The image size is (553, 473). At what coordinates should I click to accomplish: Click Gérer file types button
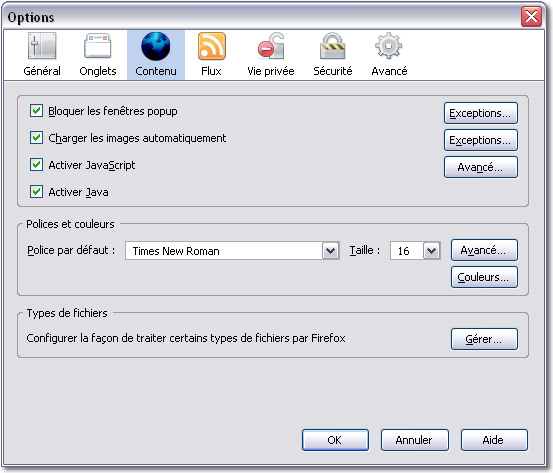(484, 339)
